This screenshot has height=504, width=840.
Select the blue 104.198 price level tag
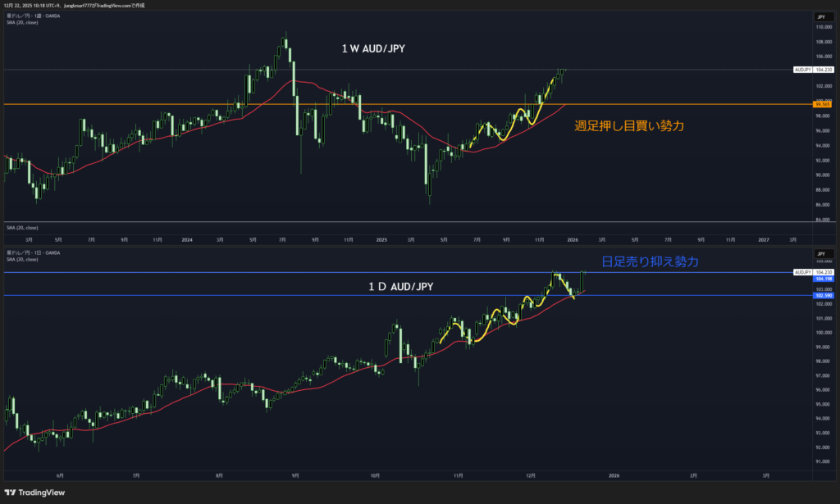click(x=822, y=279)
